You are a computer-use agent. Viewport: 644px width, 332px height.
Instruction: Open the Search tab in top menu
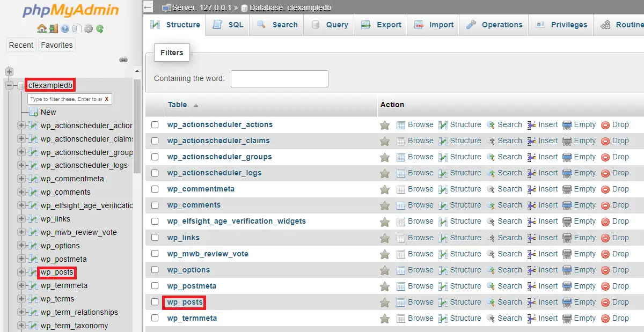tap(277, 25)
